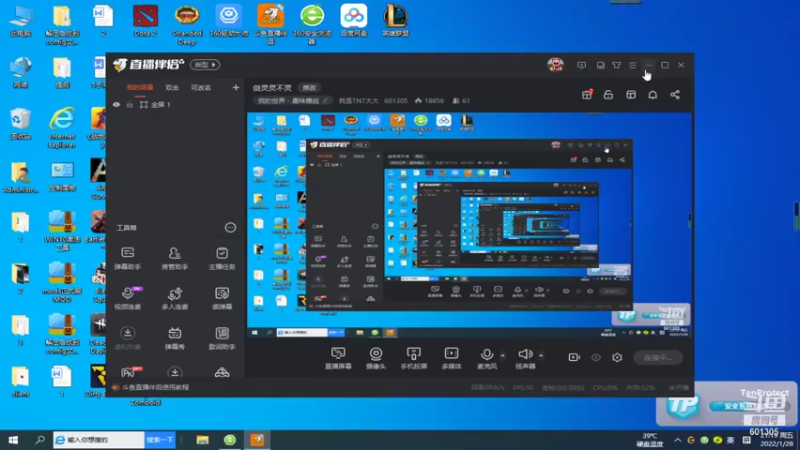Open the 视频连麦 tool
800x450 pixels.
(128, 298)
